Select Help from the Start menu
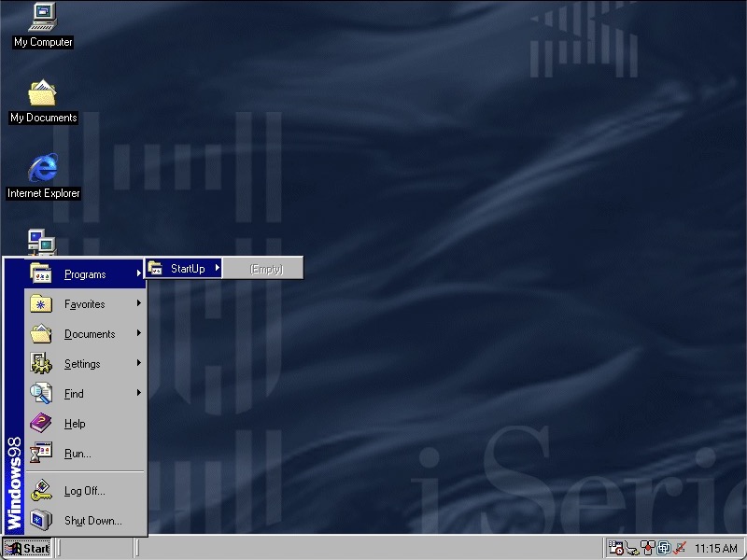 tap(75, 424)
